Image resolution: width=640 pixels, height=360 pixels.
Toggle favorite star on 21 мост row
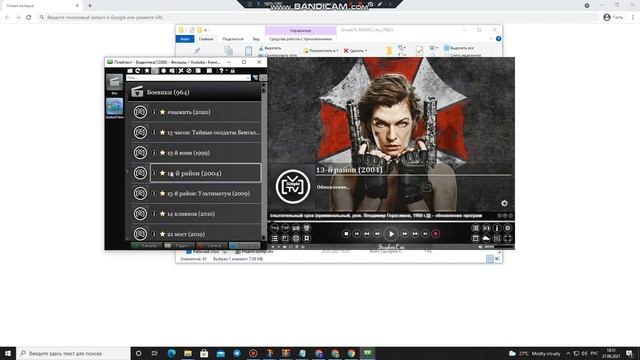(x=162, y=234)
